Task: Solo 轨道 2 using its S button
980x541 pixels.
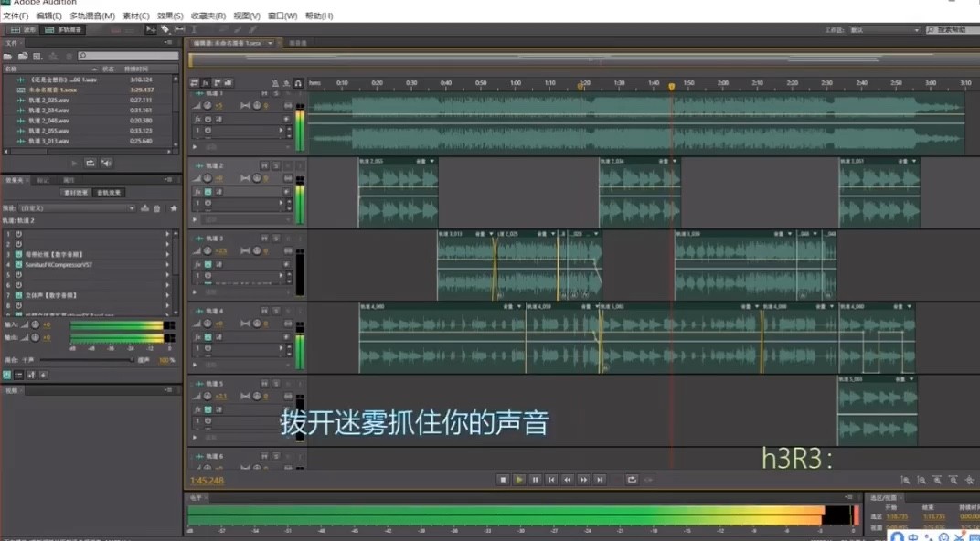Action: tap(274, 165)
